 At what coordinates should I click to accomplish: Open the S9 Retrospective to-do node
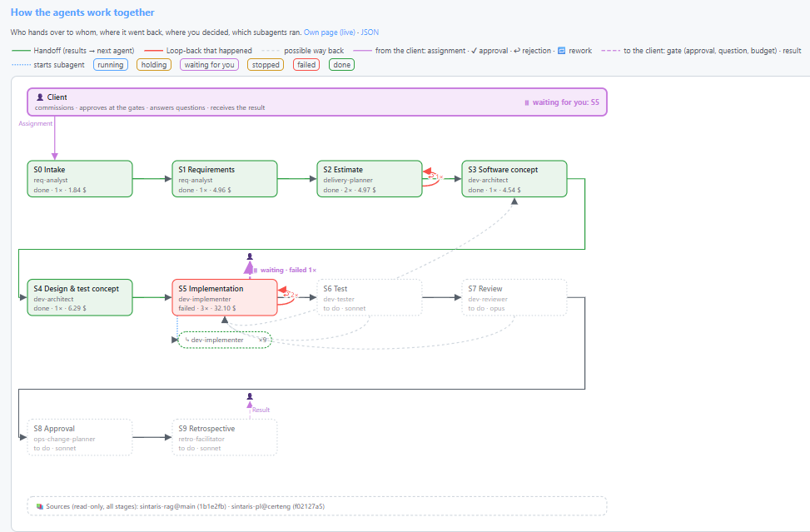225,437
